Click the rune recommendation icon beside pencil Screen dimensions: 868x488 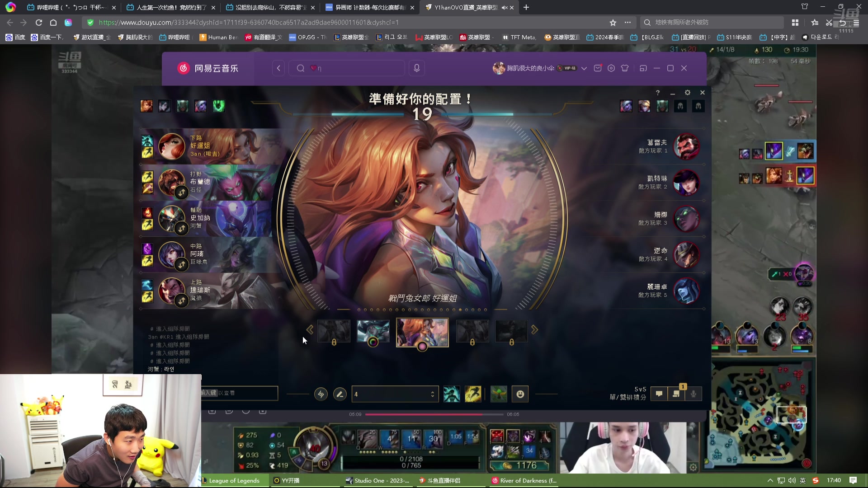[321, 394]
